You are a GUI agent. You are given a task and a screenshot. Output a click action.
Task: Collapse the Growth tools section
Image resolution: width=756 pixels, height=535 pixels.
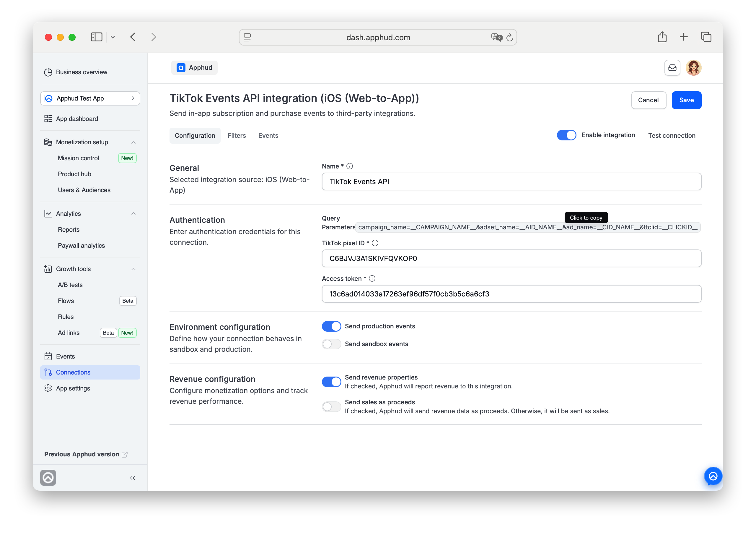133,269
